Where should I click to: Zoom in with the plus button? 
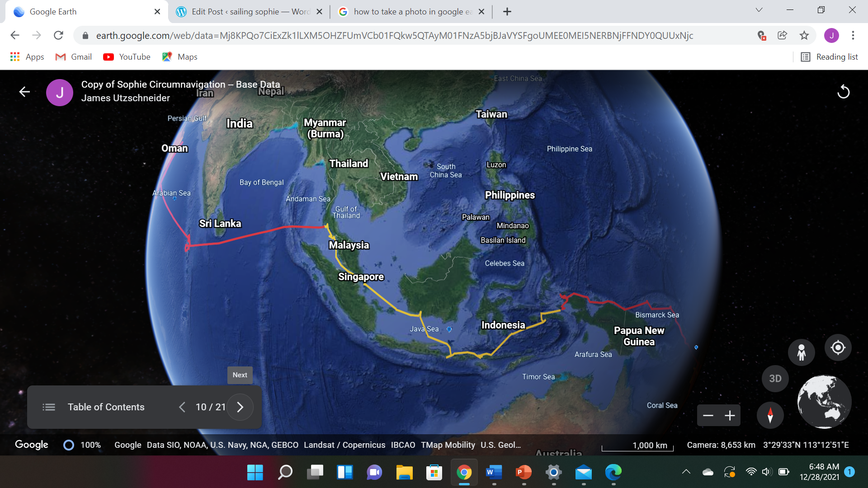pyautogui.click(x=730, y=416)
